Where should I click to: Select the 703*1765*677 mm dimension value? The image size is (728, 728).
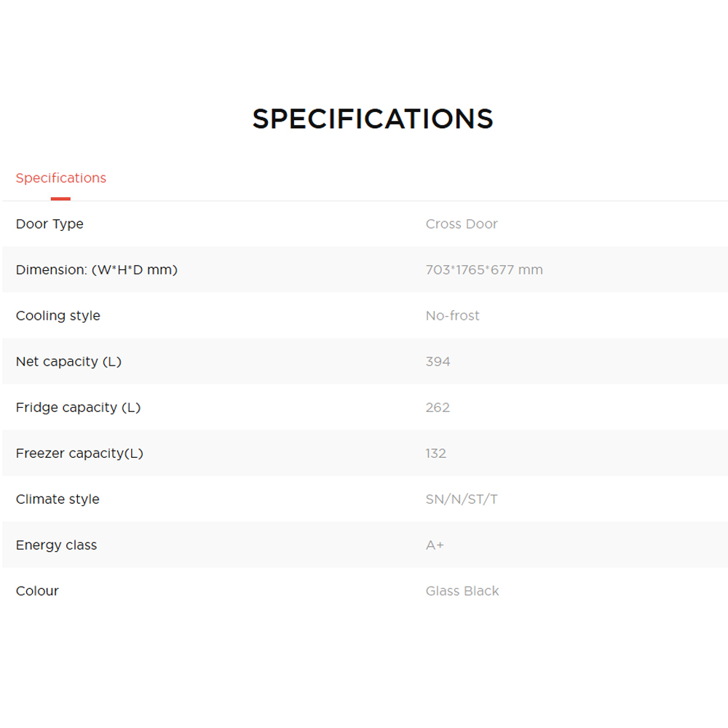point(484,270)
